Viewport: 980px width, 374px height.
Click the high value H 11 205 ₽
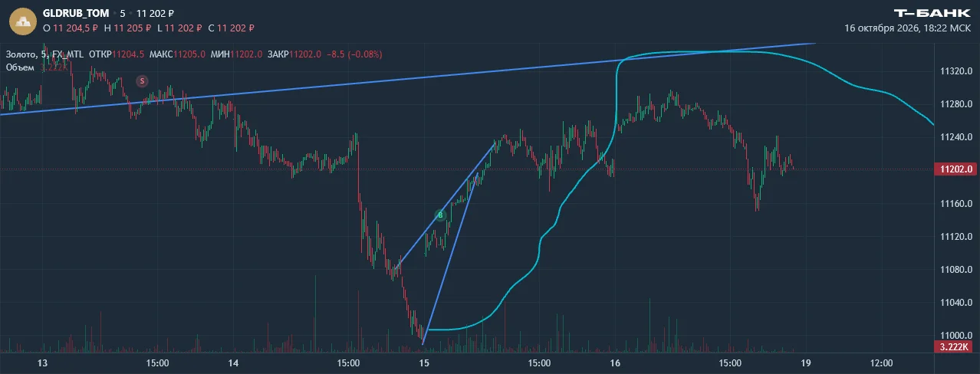127,28
